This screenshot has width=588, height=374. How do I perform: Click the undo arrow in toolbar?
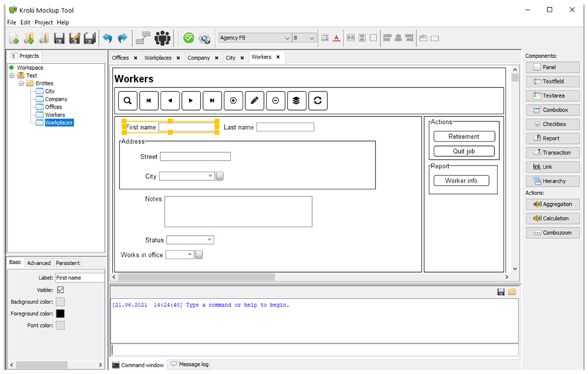[x=107, y=38]
